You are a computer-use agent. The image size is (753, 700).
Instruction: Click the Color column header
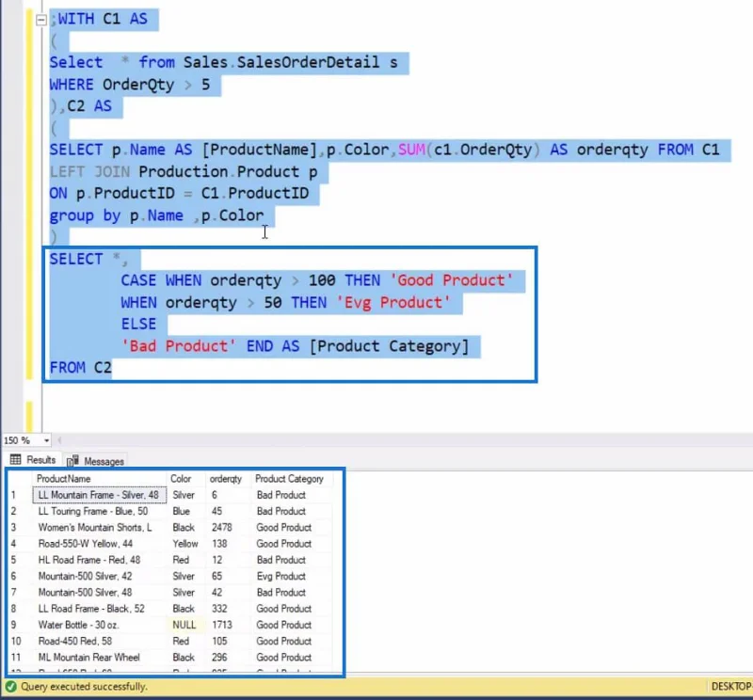click(x=181, y=479)
